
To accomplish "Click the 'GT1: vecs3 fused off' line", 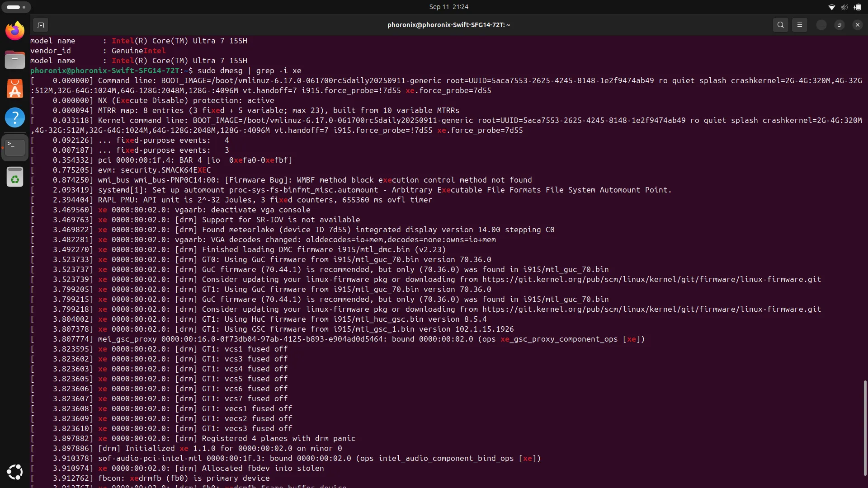I will click(161, 428).
